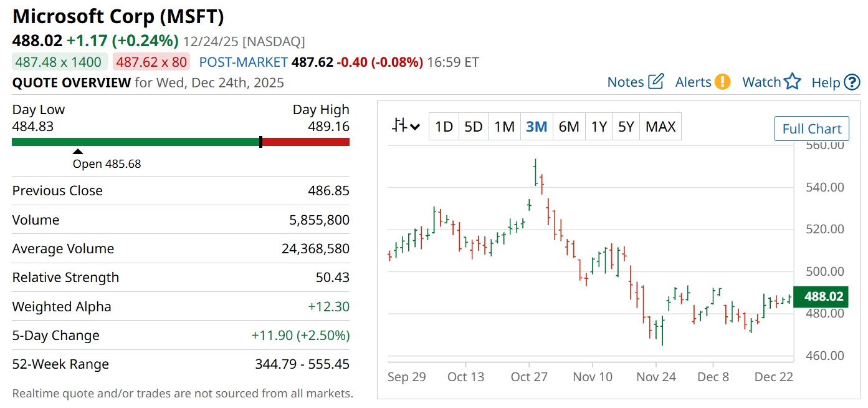The height and width of the screenshot is (408, 868).
Task: Click the QUOTE OVERVIEW label
Action: coord(72,82)
